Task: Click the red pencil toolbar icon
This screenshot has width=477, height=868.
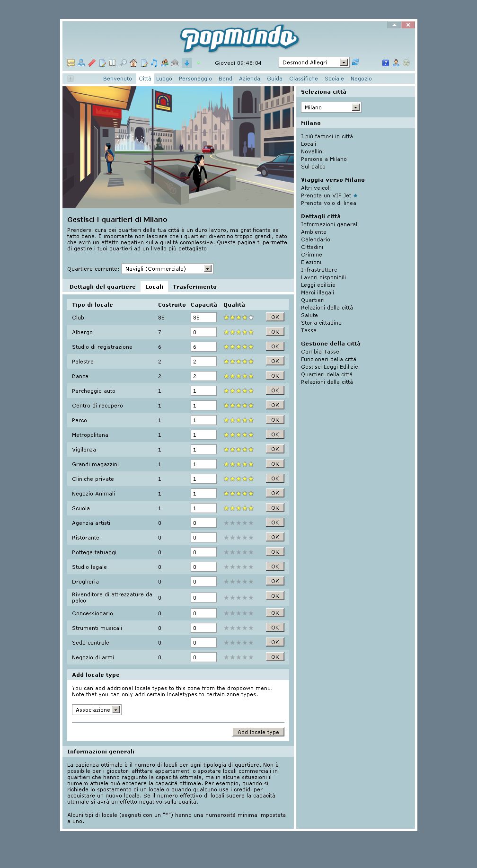Action: [92, 62]
